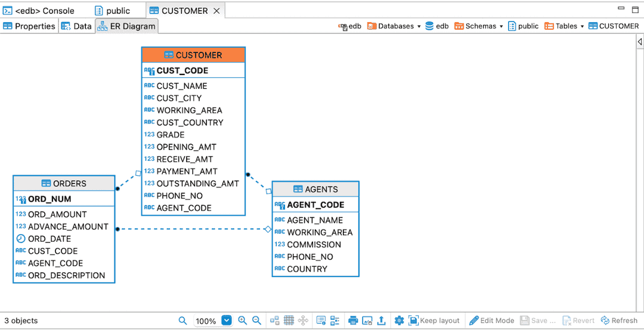Screen dimensions: 644x330
Task: Open the zoom percentage dropdown
Action: [x=227, y=320]
